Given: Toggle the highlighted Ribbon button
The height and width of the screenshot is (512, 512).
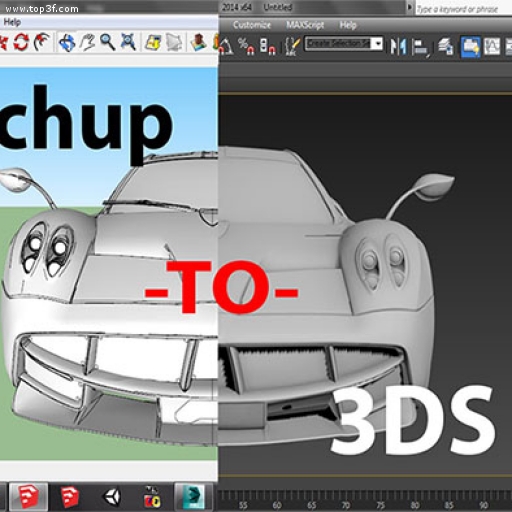Looking at the screenshot, I should [x=470, y=46].
